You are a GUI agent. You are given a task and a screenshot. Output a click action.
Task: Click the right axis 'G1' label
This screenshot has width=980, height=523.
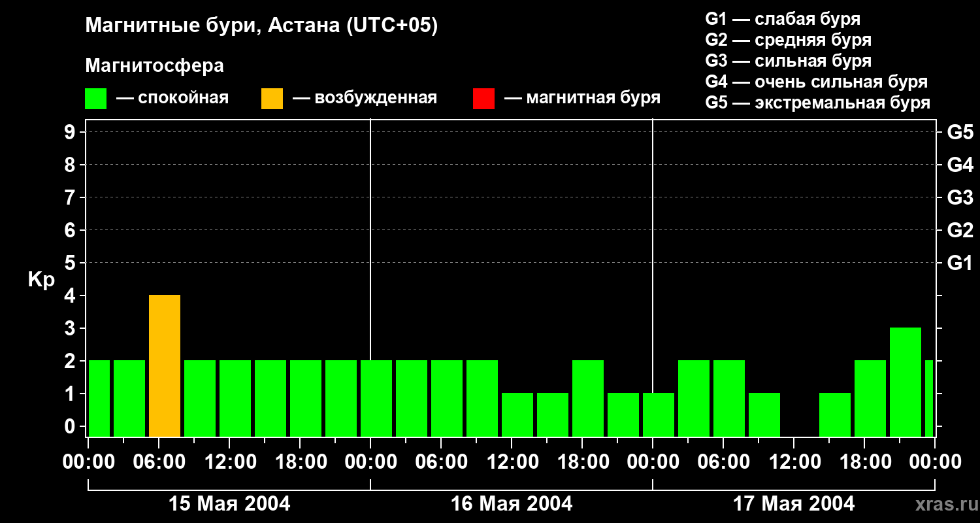pos(960,263)
